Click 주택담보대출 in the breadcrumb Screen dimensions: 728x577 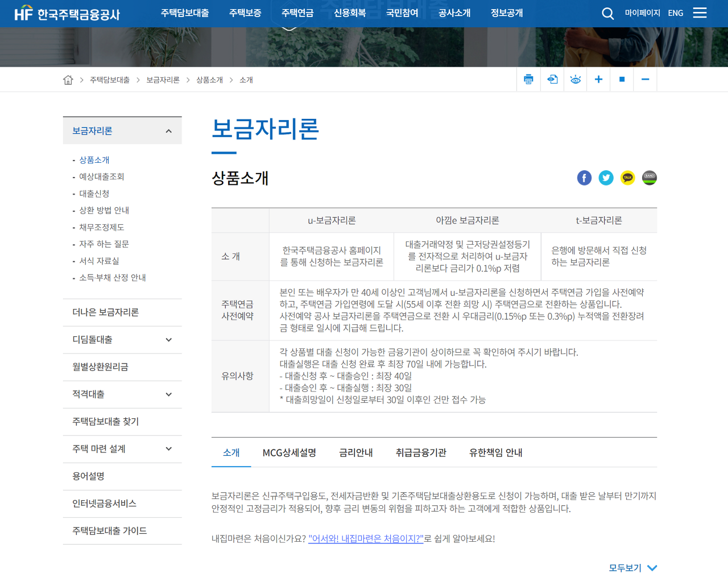(x=110, y=80)
